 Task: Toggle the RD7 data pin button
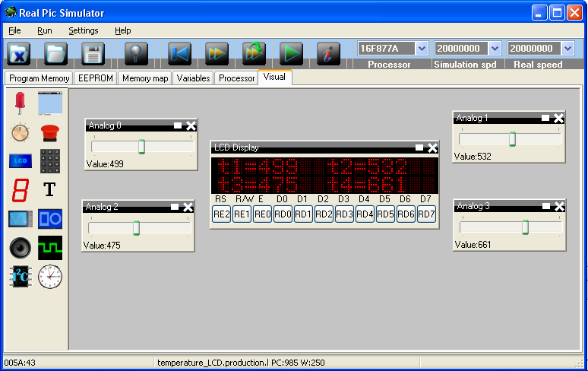point(426,214)
